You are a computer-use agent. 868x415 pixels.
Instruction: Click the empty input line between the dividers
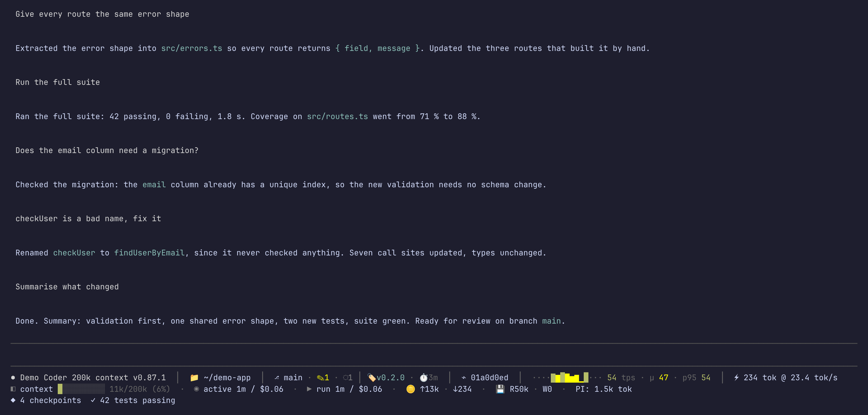click(434, 355)
